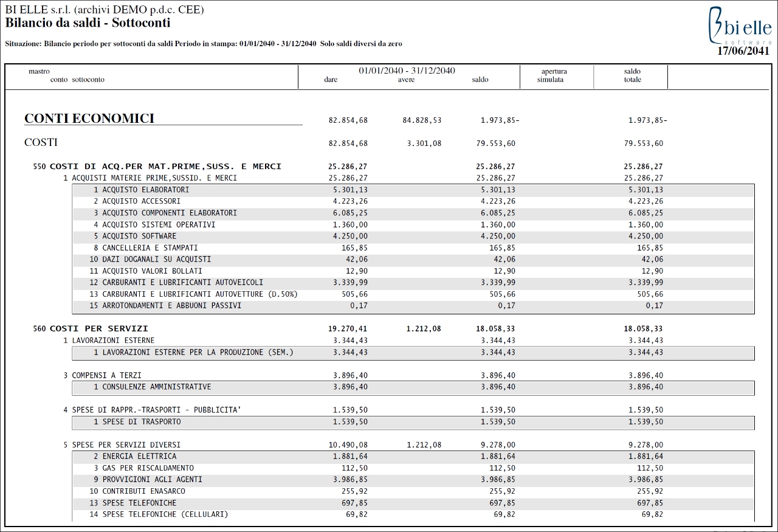Screen dimensions: 778x532
Task: Click 'LAVORAZIONI ESTERNE PER LA PRODUZIONE (SEM.)' row
Action: tap(413, 352)
